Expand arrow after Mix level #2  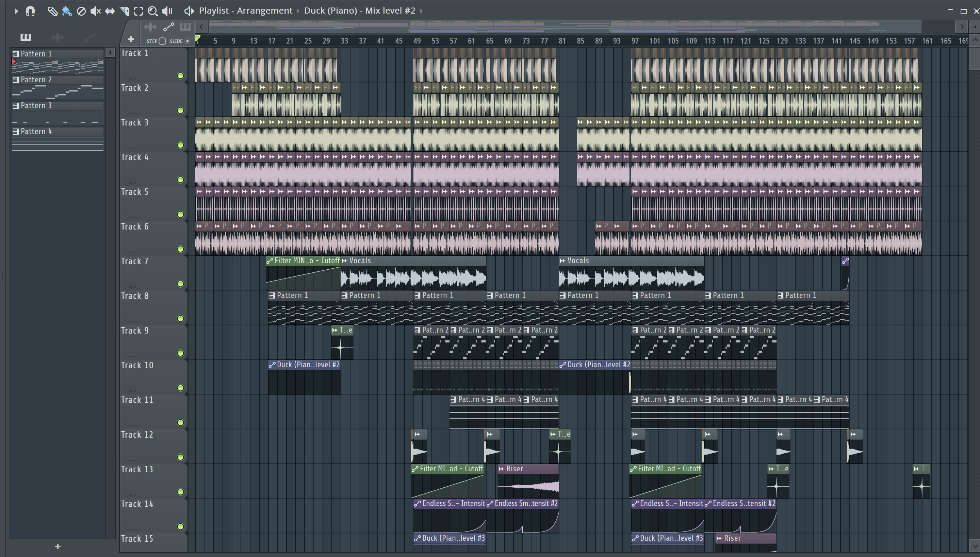421,11
